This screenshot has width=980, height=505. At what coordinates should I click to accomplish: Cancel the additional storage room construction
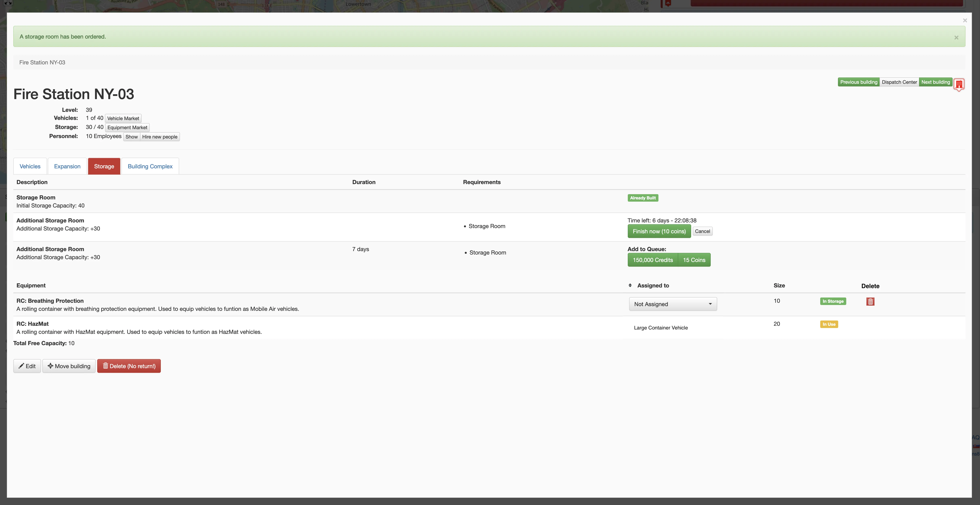pyautogui.click(x=702, y=231)
